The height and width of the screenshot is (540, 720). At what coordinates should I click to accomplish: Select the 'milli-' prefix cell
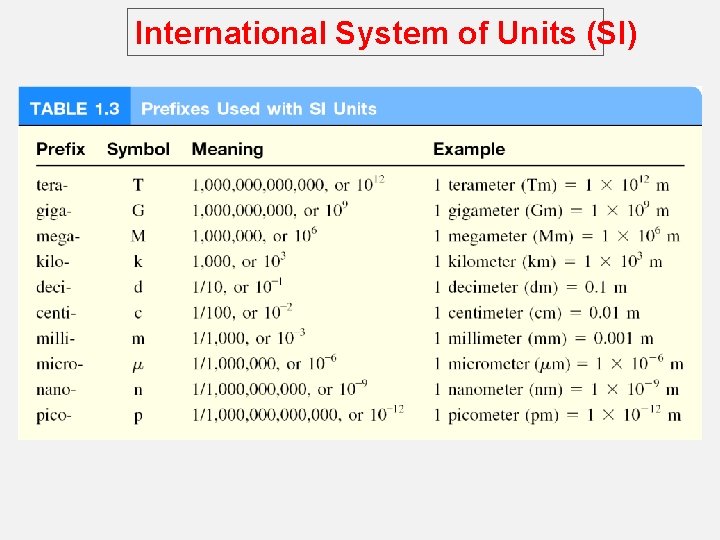pyautogui.click(x=56, y=339)
